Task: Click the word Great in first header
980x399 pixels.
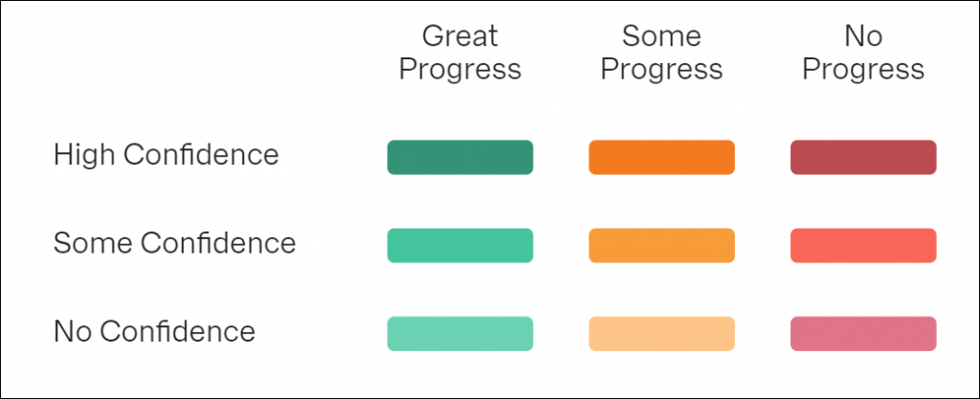Action: [460, 37]
